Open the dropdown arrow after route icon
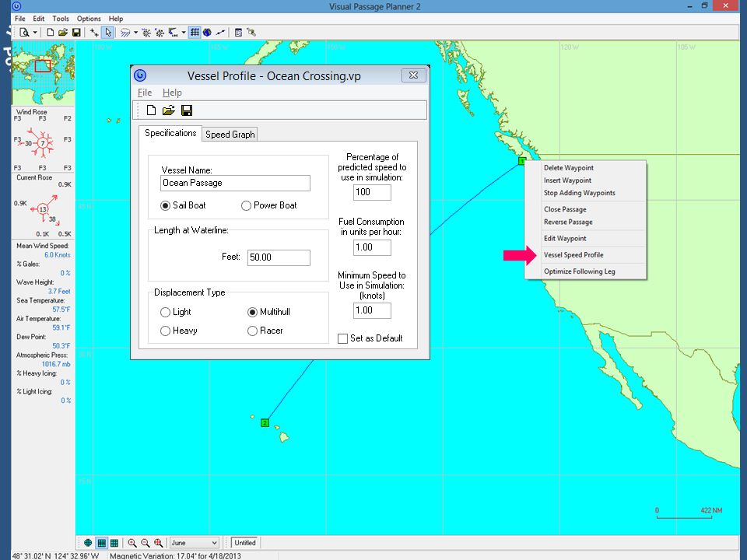747x560 pixels. tap(184, 33)
